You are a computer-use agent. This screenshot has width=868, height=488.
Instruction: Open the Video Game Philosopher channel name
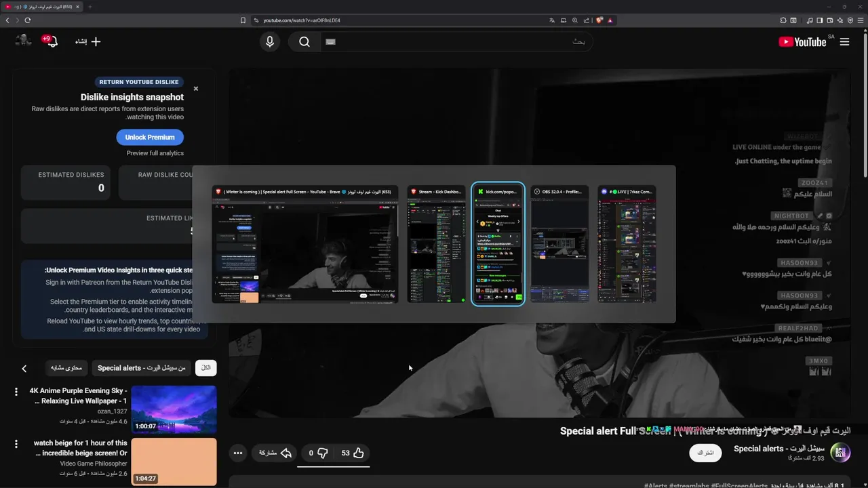pos(94,464)
